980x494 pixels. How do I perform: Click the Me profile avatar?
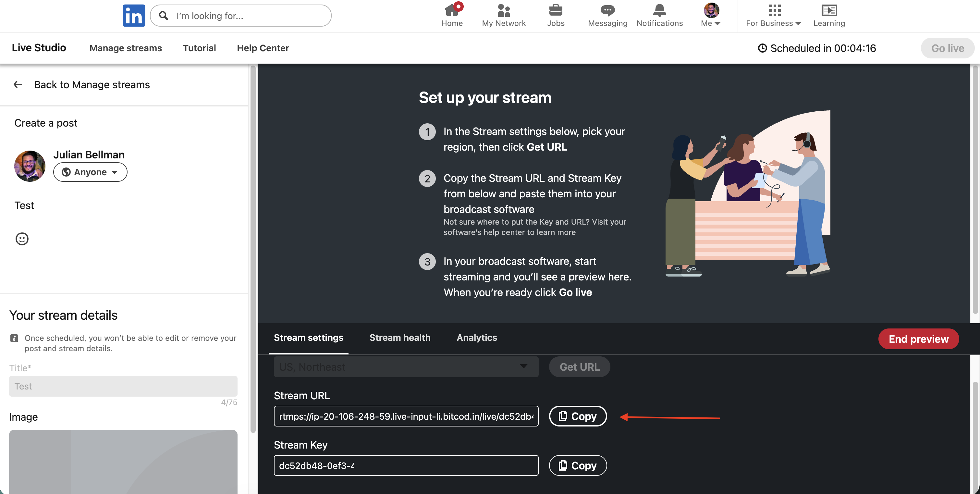click(x=711, y=10)
